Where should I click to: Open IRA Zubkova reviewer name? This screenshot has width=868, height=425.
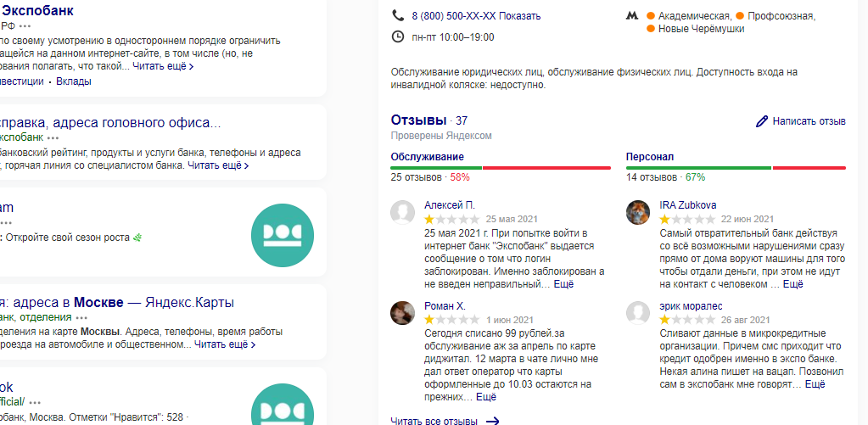(x=688, y=204)
